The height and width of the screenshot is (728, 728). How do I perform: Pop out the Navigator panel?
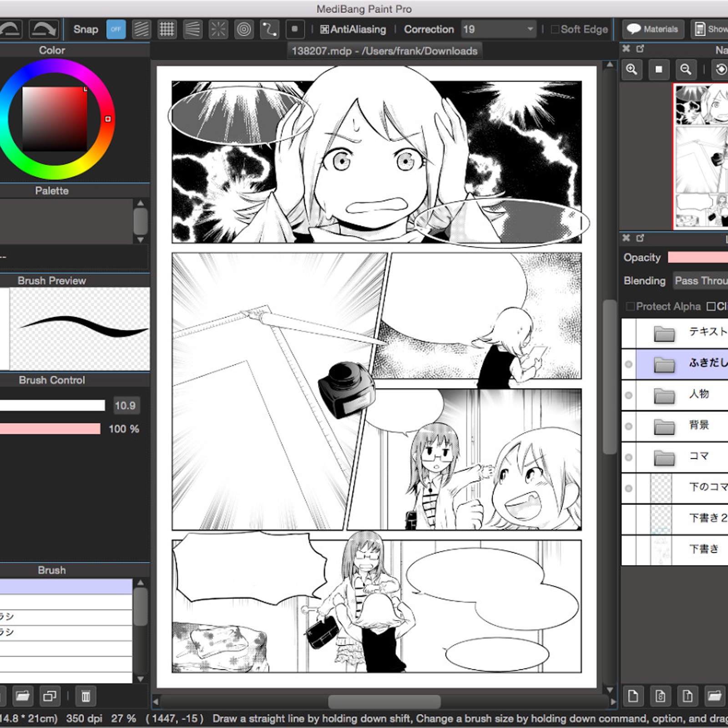coord(640,48)
